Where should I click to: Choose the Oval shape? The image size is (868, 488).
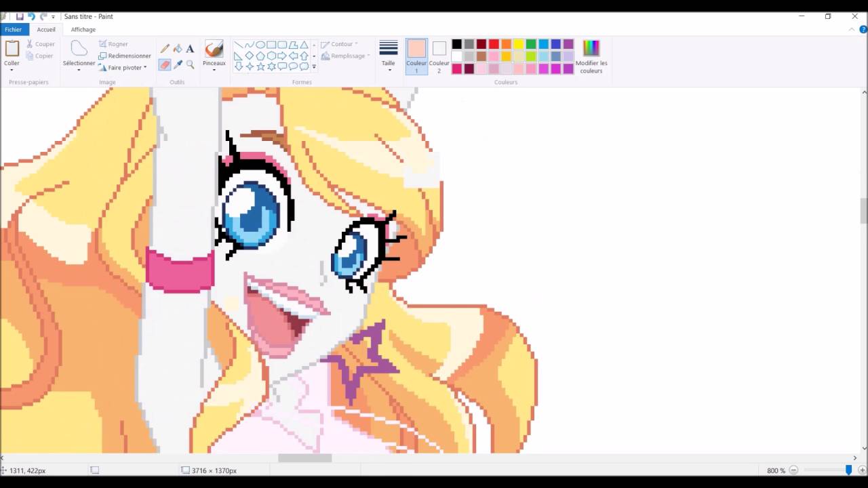pyautogui.click(x=260, y=45)
